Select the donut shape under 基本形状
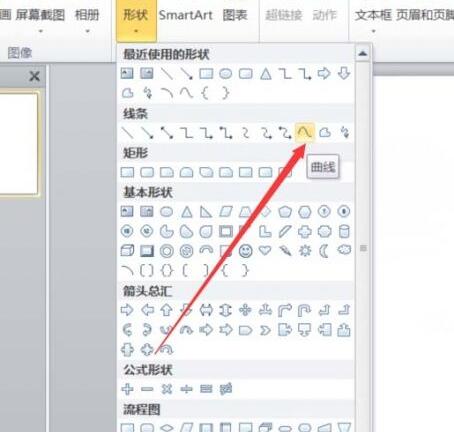This screenshot has width=454, height=432. pos(167,251)
